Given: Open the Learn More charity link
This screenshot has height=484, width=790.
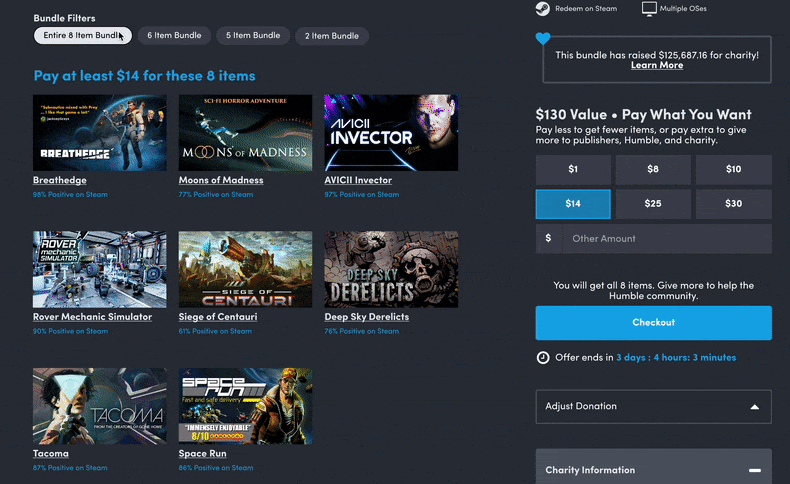Looking at the screenshot, I should point(657,65).
